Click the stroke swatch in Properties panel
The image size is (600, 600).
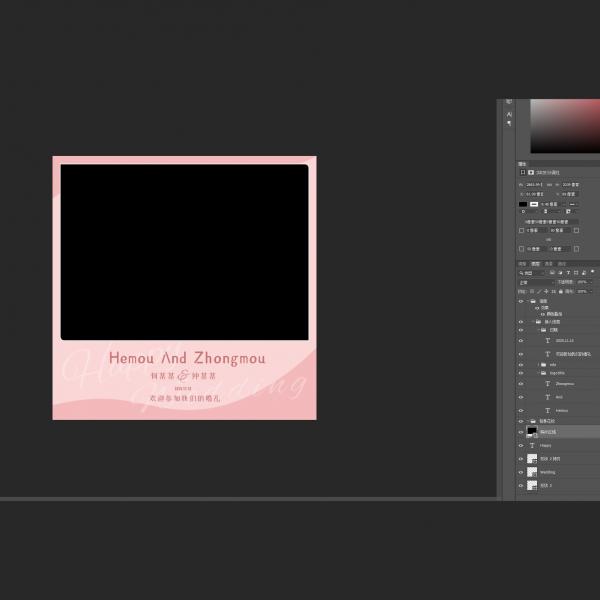[x=534, y=203]
